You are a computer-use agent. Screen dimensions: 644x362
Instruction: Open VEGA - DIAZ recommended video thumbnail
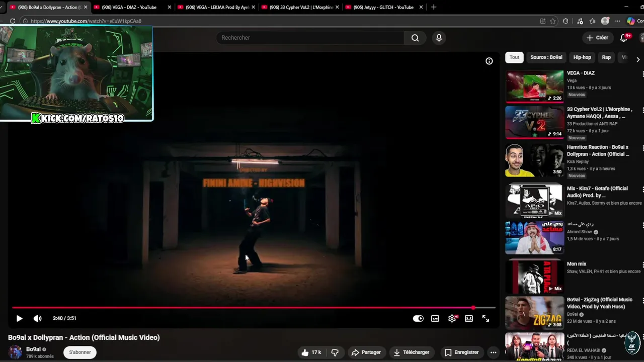point(534,86)
